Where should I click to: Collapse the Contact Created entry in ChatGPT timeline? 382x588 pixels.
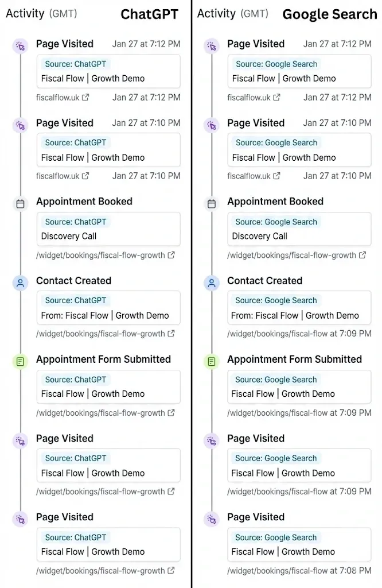coord(73,281)
